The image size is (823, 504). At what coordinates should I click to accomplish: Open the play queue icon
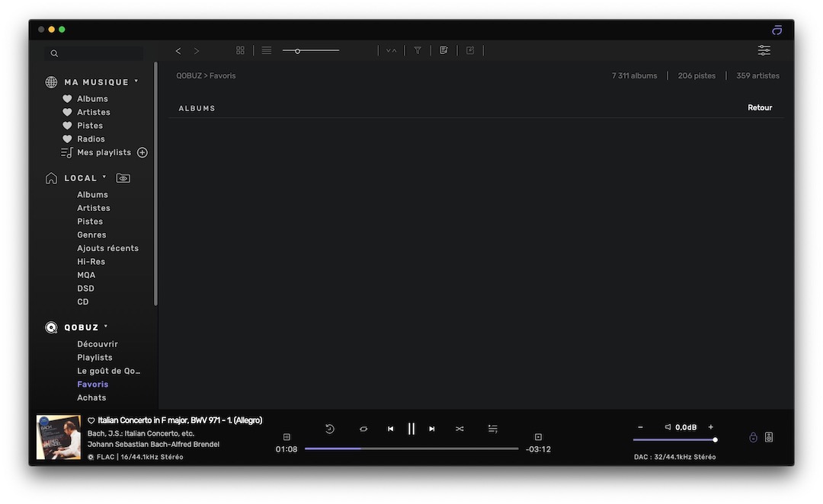point(493,429)
